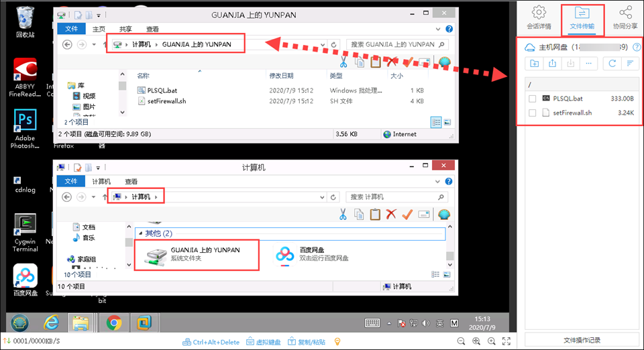Open the sort menu in netdisk toolbar
This screenshot has width=644, height=350.
point(630,63)
